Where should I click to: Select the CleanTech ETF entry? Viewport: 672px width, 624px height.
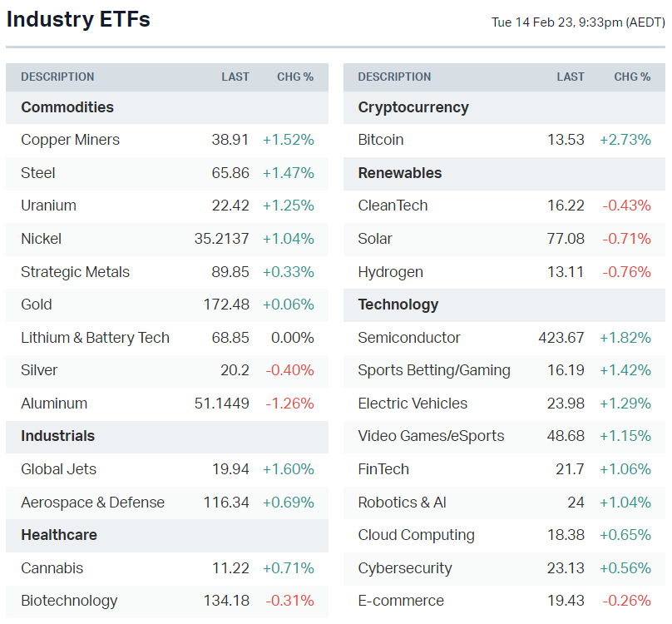point(393,206)
